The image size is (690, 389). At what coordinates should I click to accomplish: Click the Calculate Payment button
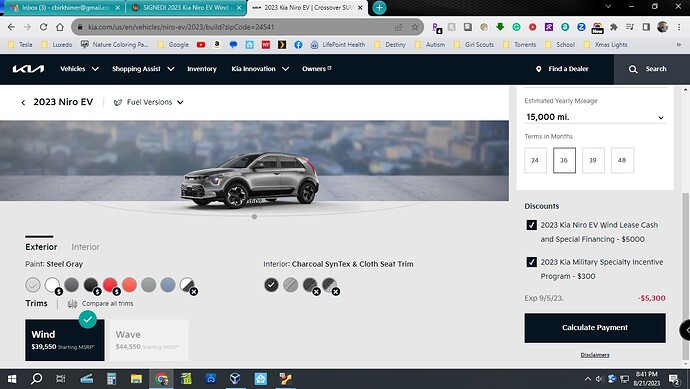[x=595, y=328]
